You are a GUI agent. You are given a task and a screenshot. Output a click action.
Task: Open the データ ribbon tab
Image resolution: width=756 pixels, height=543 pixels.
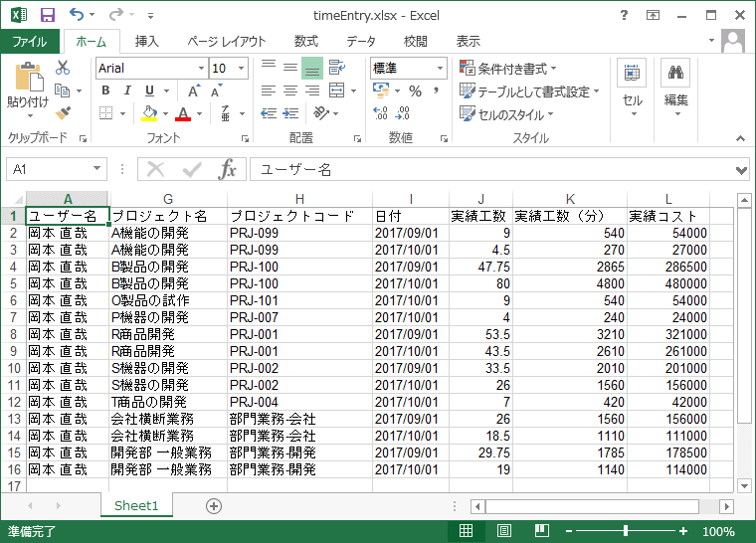(x=361, y=42)
